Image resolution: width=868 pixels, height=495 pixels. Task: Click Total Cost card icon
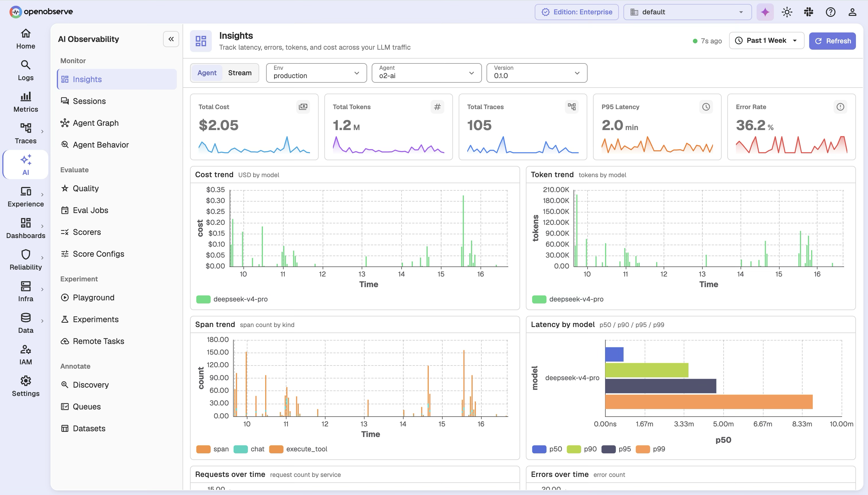(x=303, y=107)
